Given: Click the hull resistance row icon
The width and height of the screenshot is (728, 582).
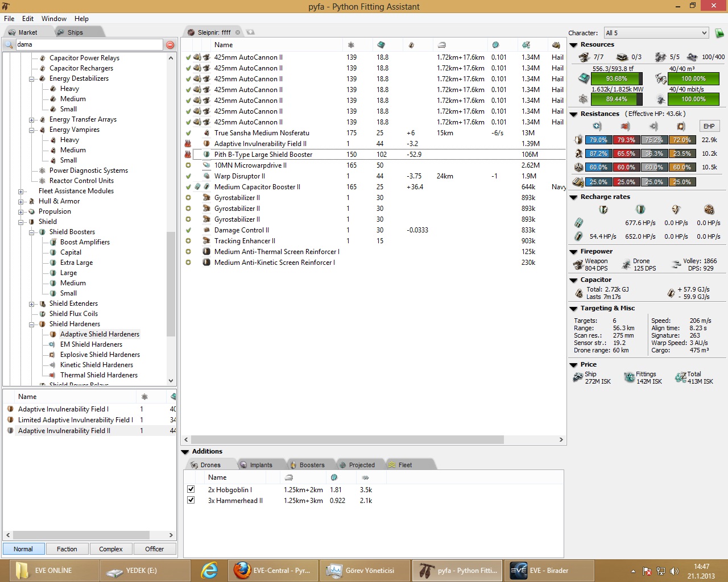Looking at the screenshot, I should pyautogui.click(x=578, y=167).
